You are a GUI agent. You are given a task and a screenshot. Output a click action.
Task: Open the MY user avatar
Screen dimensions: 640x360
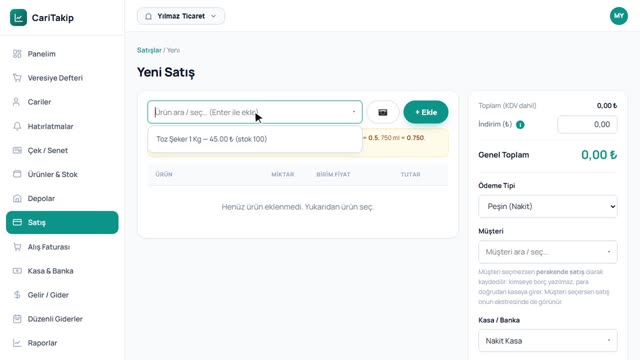(x=619, y=16)
